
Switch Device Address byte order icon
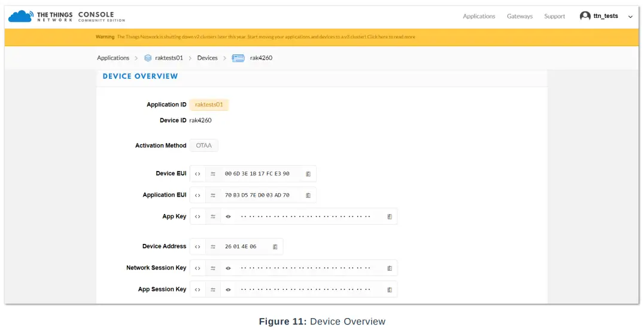click(x=212, y=247)
